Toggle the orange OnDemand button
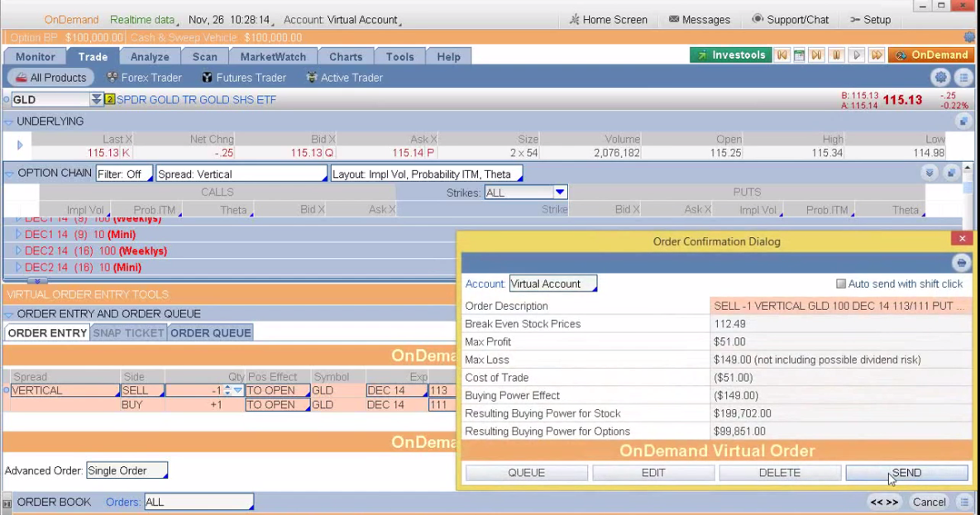This screenshot has width=980, height=515. pos(931,55)
